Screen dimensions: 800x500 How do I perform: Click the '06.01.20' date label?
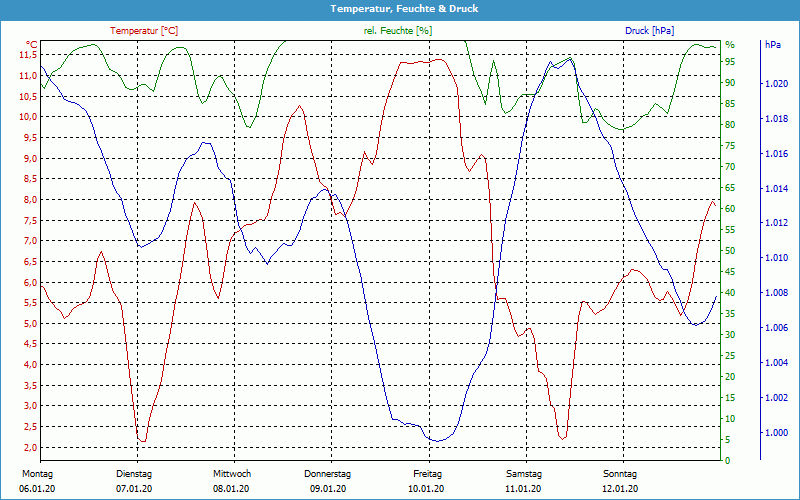point(37,489)
